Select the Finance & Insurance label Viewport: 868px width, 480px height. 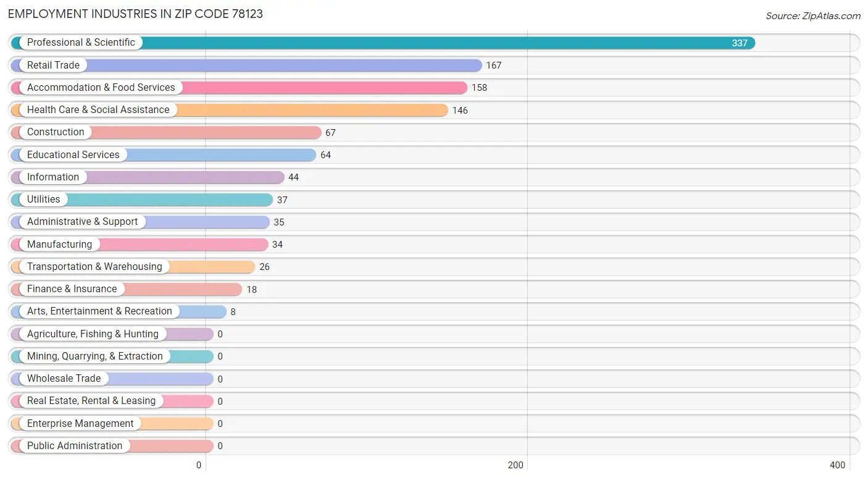(72, 288)
